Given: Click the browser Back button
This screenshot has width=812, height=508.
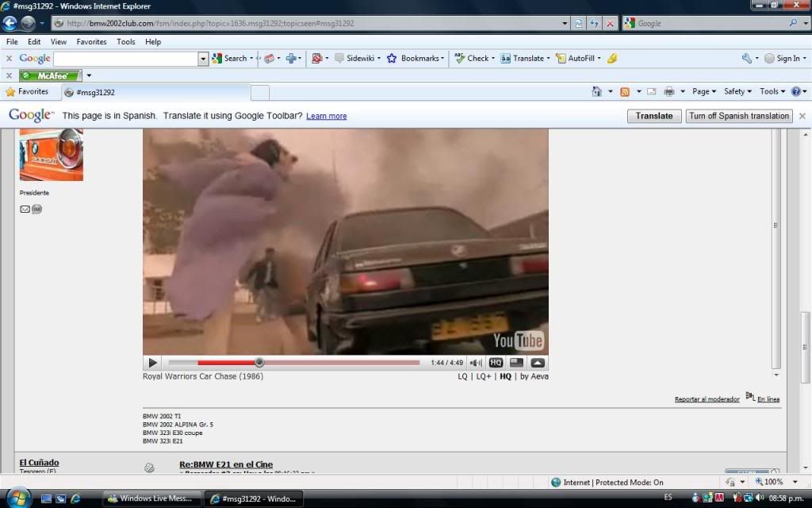Looking at the screenshot, I should [10, 23].
